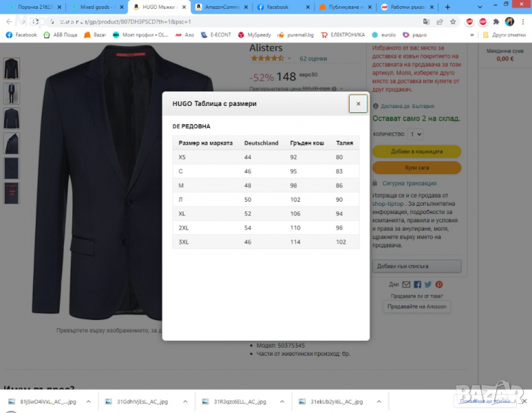Click the browser back arrow
The image size is (532, 413).
tap(9, 21)
